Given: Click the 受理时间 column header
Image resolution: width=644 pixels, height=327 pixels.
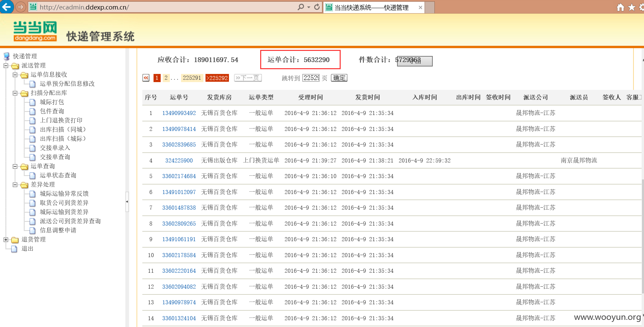Looking at the screenshot, I should click(310, 97).
